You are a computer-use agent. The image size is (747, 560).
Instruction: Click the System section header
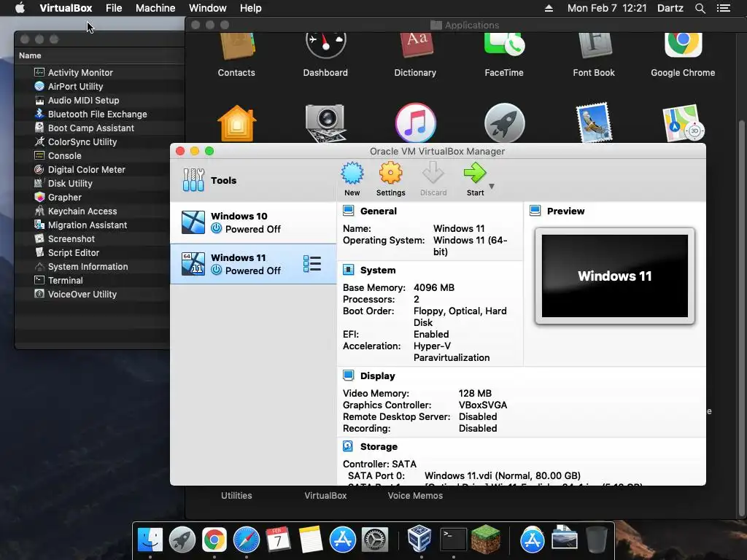(x=378, y=270)
